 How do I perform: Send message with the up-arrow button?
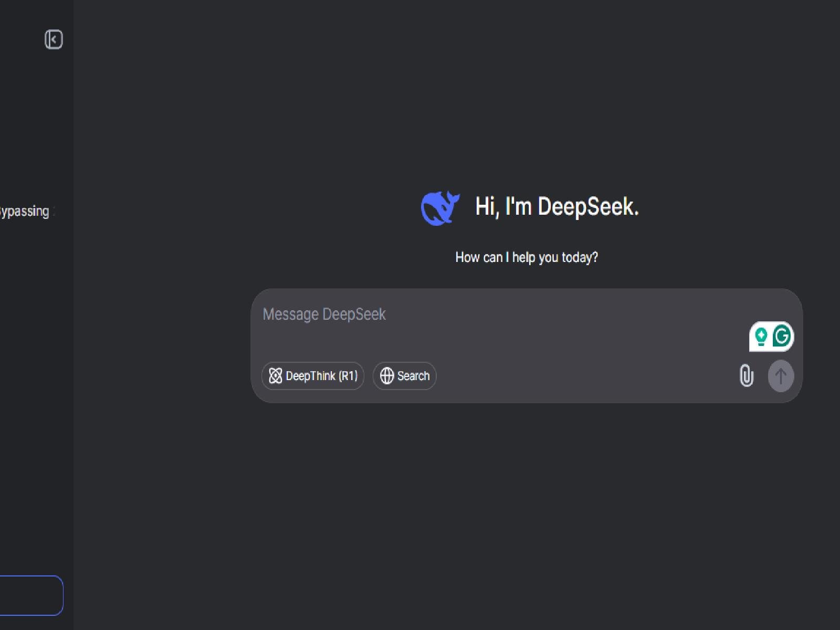click(781, 376)
